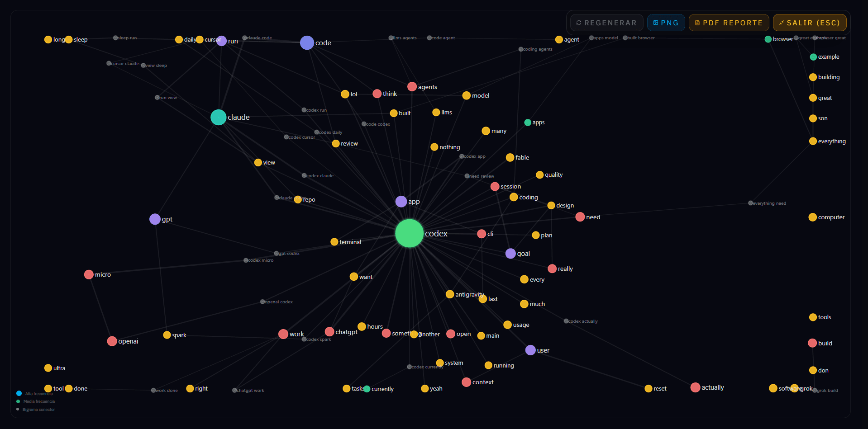The height and width of the screenshot is (429, 868).
Task: Click the gray 'gpt codex' connector node
Action: pyautogui.click(x=276, y=253)
